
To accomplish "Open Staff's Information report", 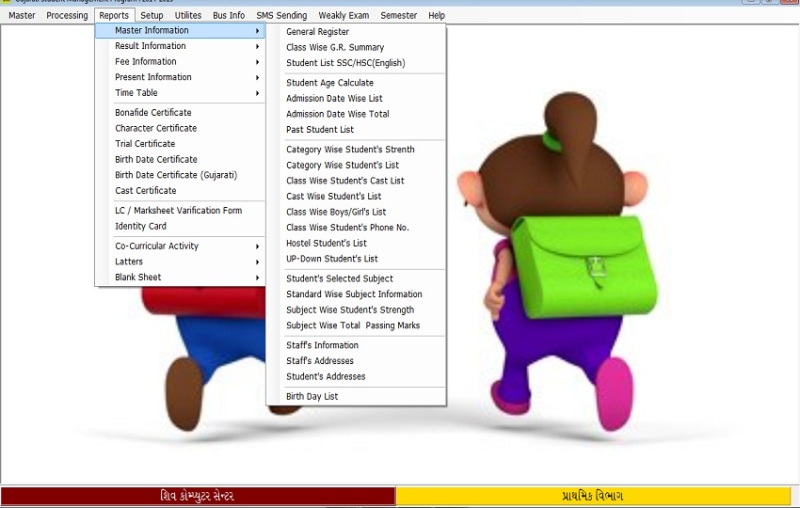I will click(322, 345).
